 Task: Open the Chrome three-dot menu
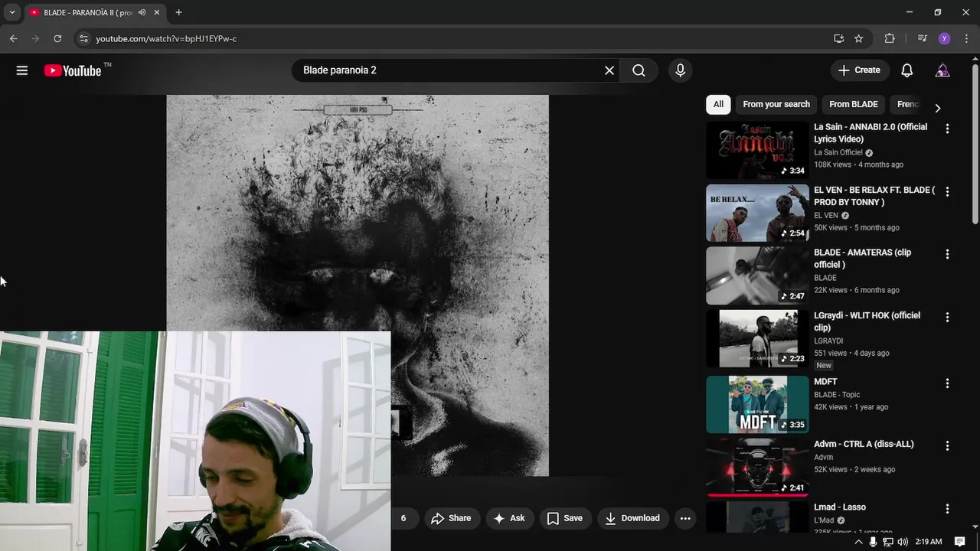tap(967, 38)
